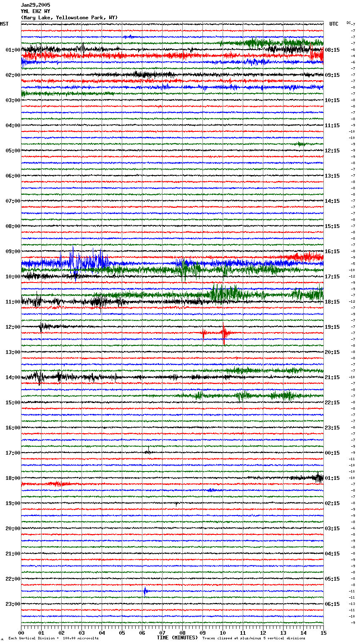
Task: Click the TIME (MINUTES) axis title
Action: point(177,638)
